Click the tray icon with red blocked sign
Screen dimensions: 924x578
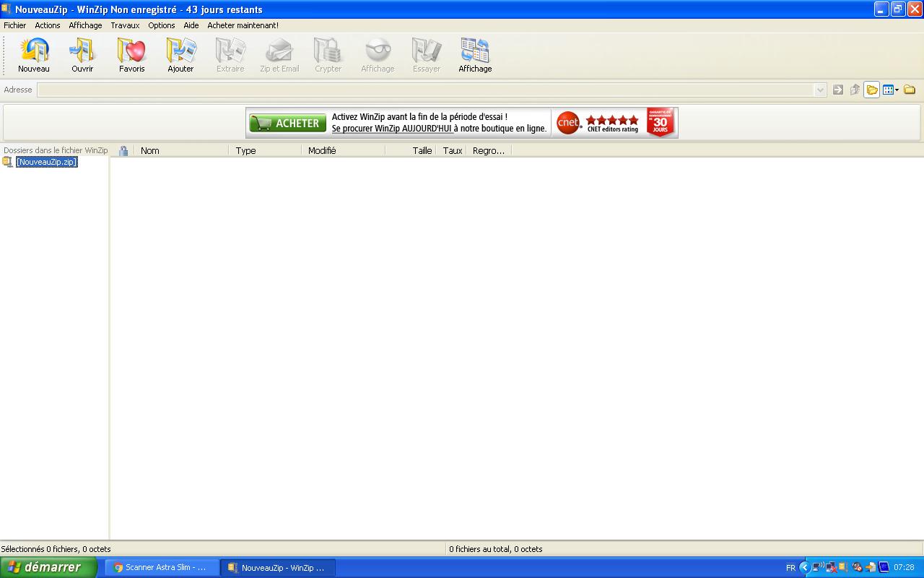857,567
